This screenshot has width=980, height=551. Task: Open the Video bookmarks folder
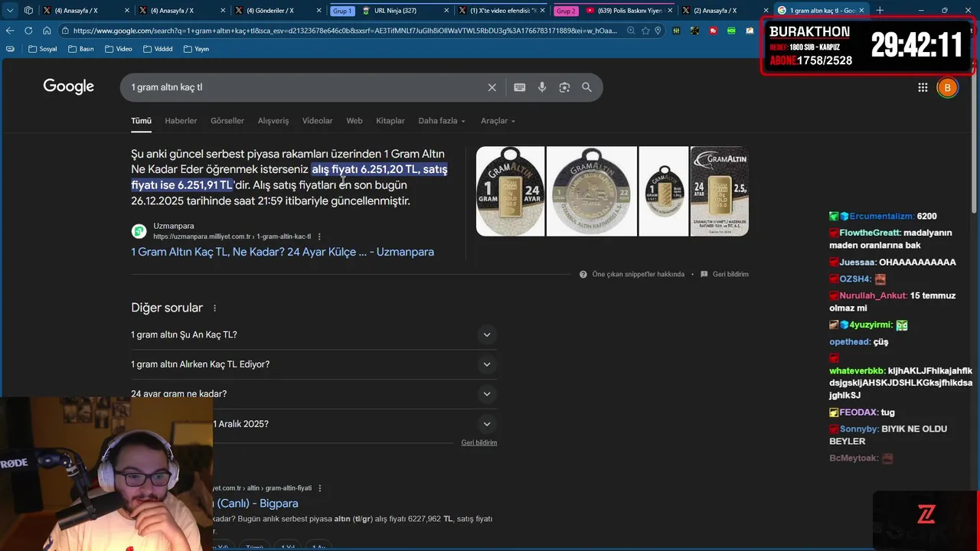tap(118, 49)
